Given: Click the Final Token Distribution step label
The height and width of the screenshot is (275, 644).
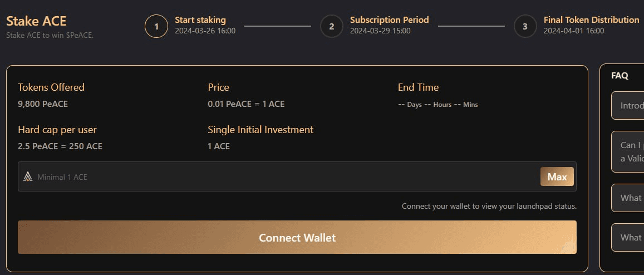Looking at the screenshot, I should (x=592, y=19).
